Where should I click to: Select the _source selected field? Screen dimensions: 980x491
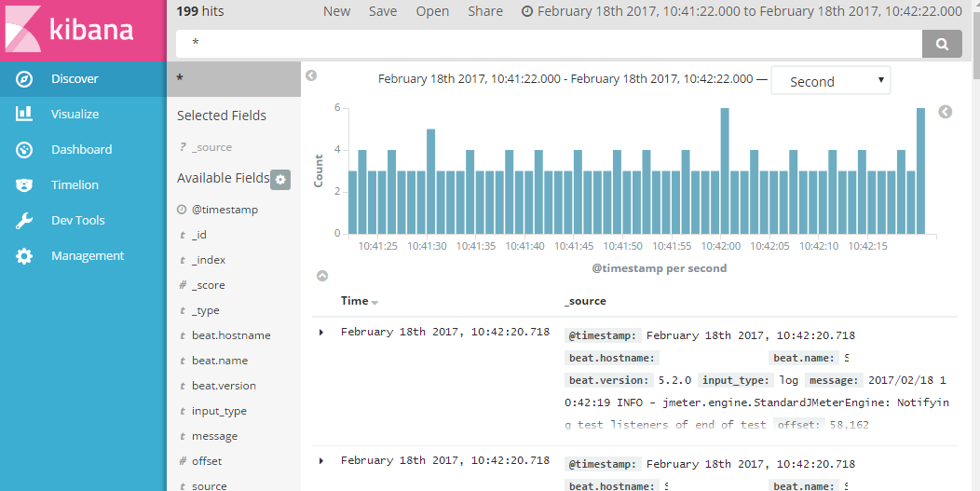[x=211, y=147]
